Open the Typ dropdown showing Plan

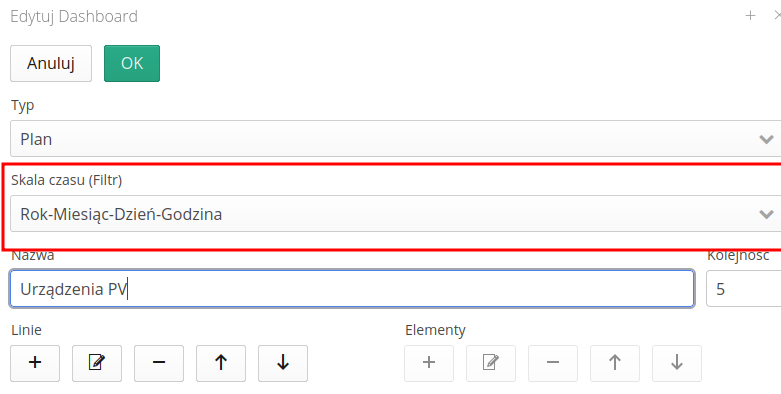pos(395,139)
